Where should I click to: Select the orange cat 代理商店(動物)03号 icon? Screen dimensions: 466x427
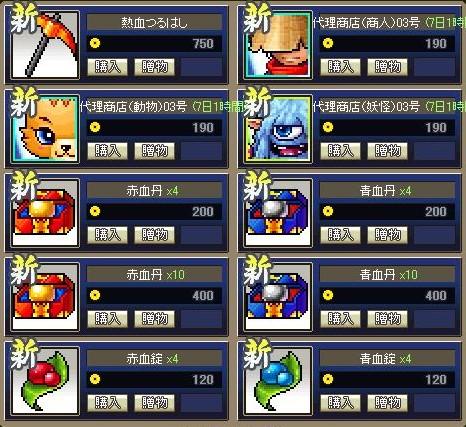(46, 129)
